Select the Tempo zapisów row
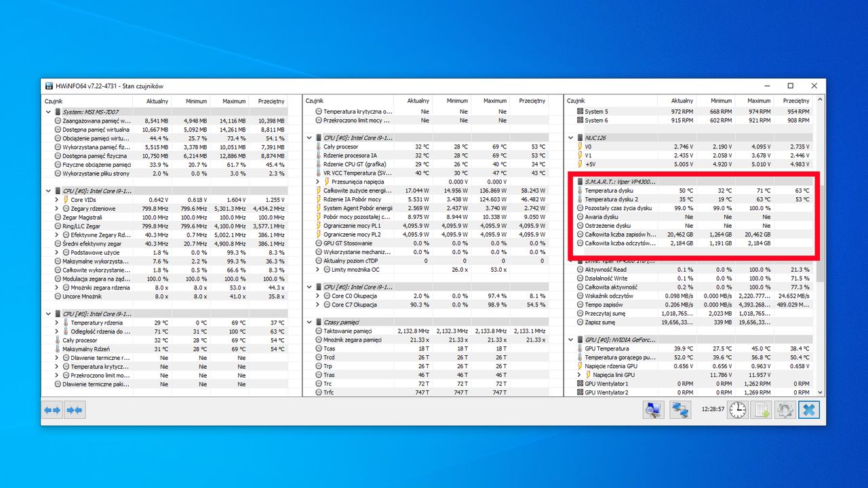868x488 pixels. point(690,305)
